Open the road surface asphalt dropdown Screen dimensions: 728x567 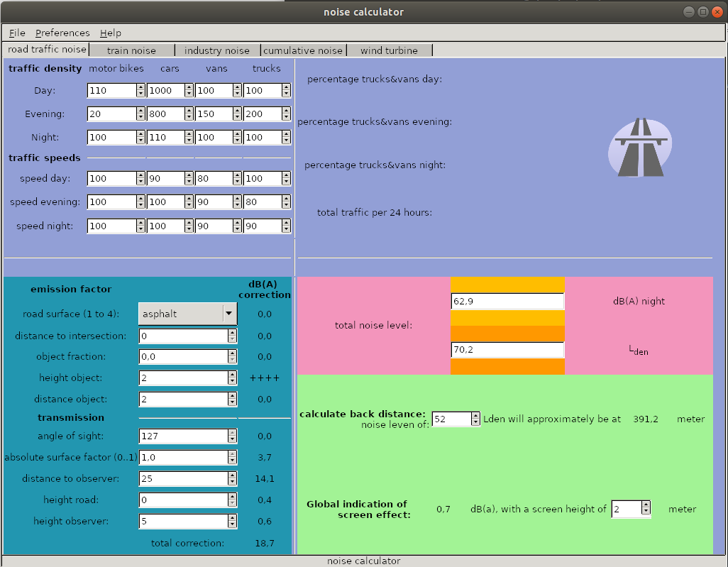pos(187,314)
